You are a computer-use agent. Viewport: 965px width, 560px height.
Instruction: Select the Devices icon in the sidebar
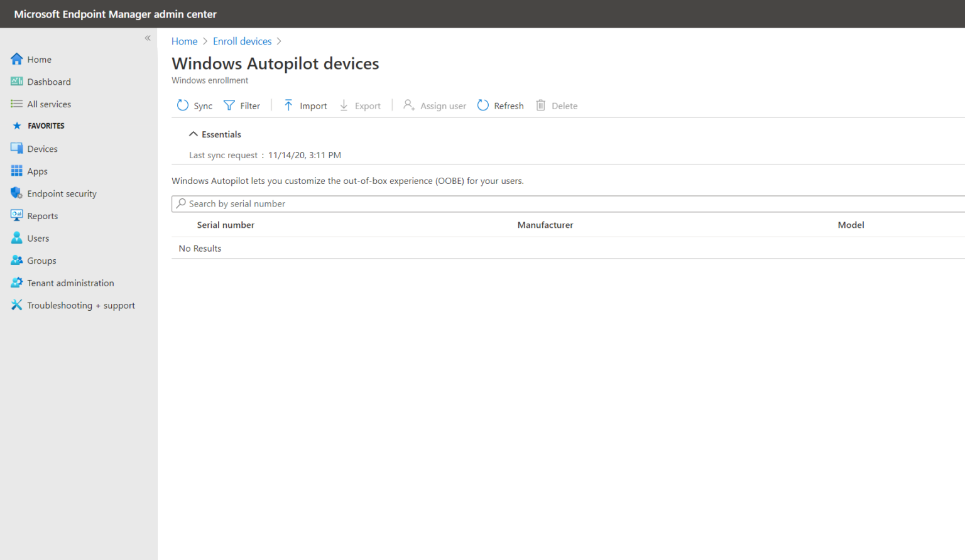tap(16, 148)
